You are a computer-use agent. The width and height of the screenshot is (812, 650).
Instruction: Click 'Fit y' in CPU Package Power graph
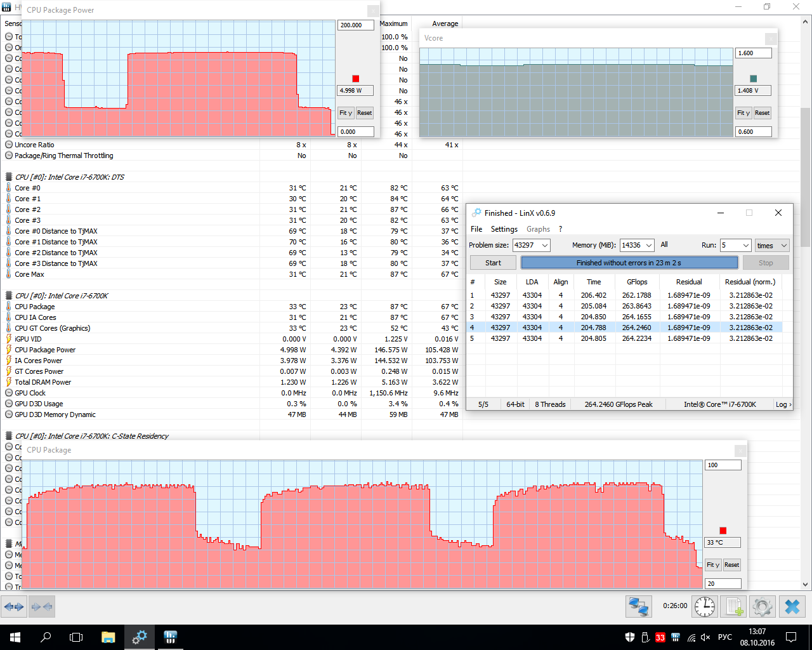pyautogui.click(x=346, y=113)
